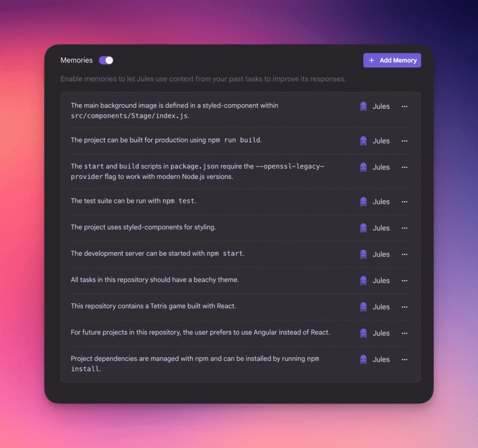Click the Jules avatar on the beachy theme memory
This screenshot has height=448, width=478.
click(363, 280)
